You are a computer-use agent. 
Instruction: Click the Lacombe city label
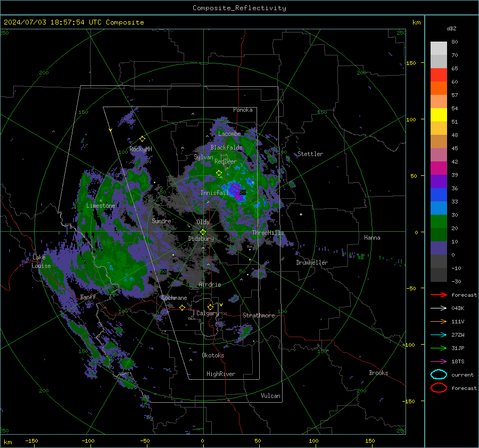tap(229, 134)
